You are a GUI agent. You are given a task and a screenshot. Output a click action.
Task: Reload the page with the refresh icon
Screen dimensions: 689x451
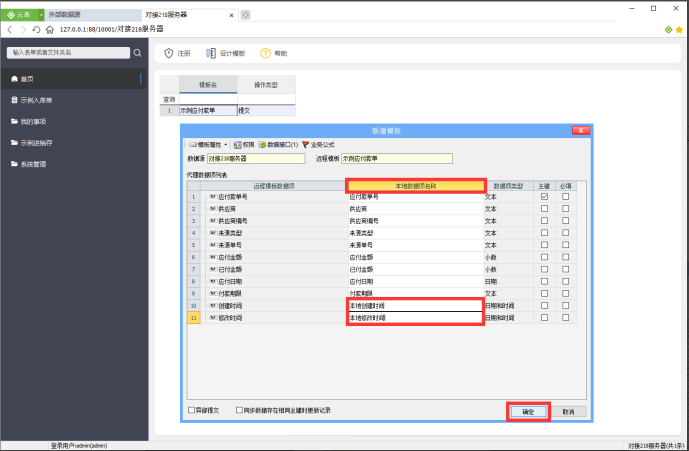(36, 29)
